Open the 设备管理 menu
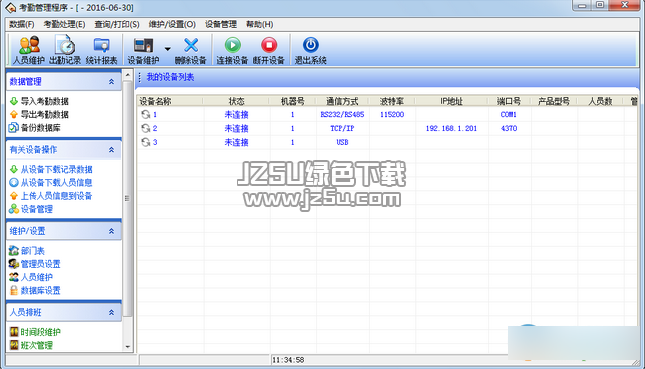Screen dimensions: 645x369 pos(221,24)
